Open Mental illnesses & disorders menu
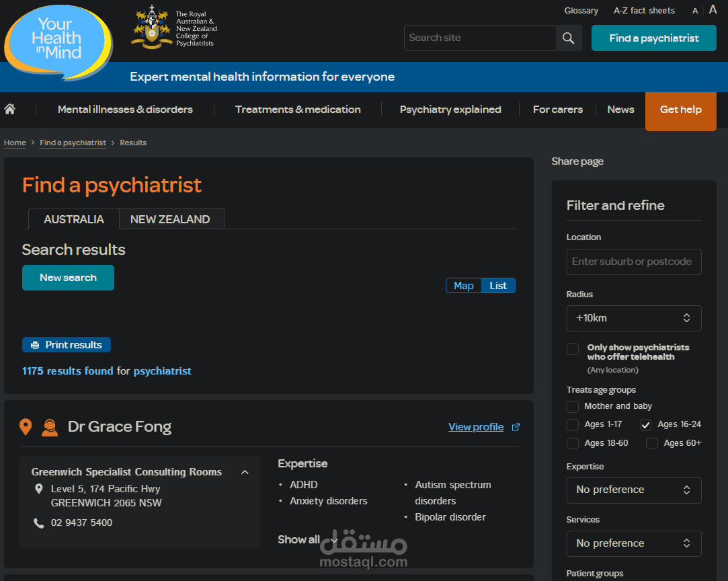Viewport: 728px width, 581px height. click(x=125, y=110)
